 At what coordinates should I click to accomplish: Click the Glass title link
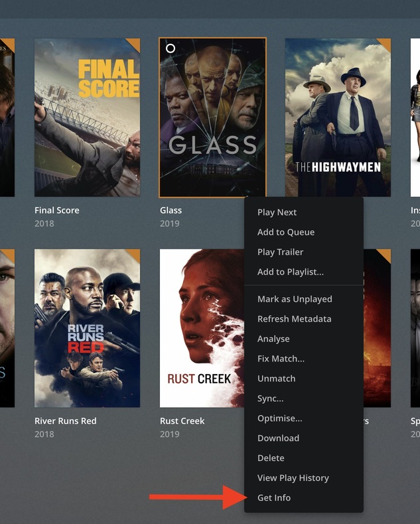[x=171, y=210]
